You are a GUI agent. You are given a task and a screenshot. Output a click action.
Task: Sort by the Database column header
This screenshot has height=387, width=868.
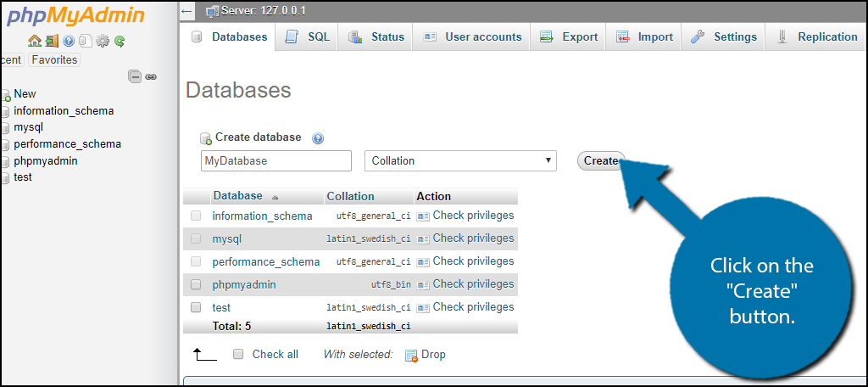(238, 196)
